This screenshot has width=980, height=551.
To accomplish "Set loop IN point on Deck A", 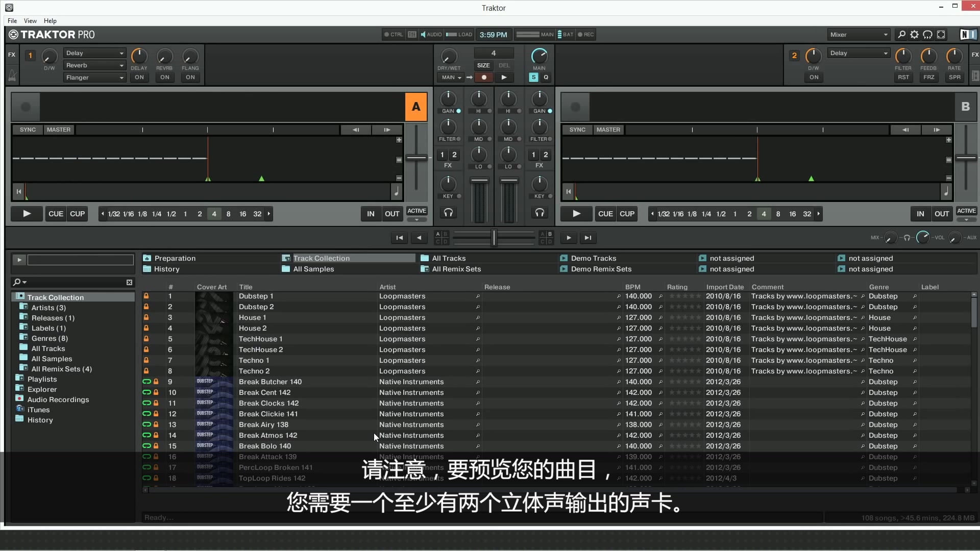I will [371, 214].
